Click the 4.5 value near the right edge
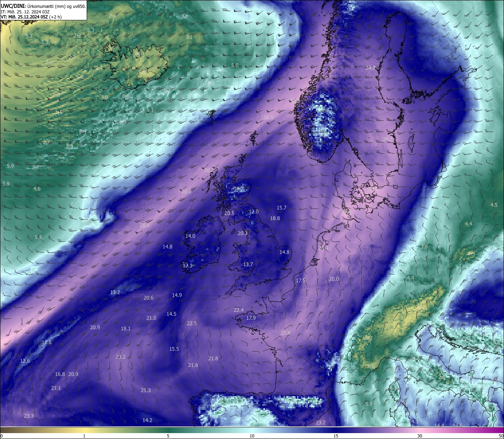 point(494,205)
